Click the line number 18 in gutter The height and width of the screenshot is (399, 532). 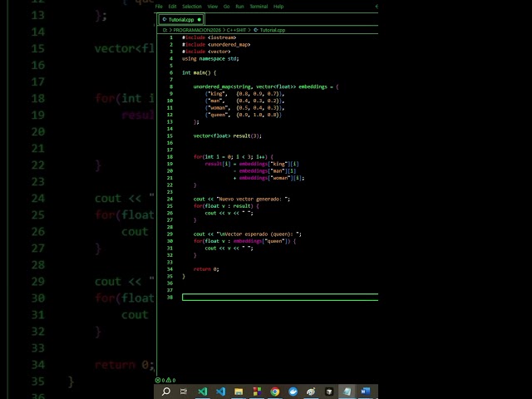pos(170,157)
